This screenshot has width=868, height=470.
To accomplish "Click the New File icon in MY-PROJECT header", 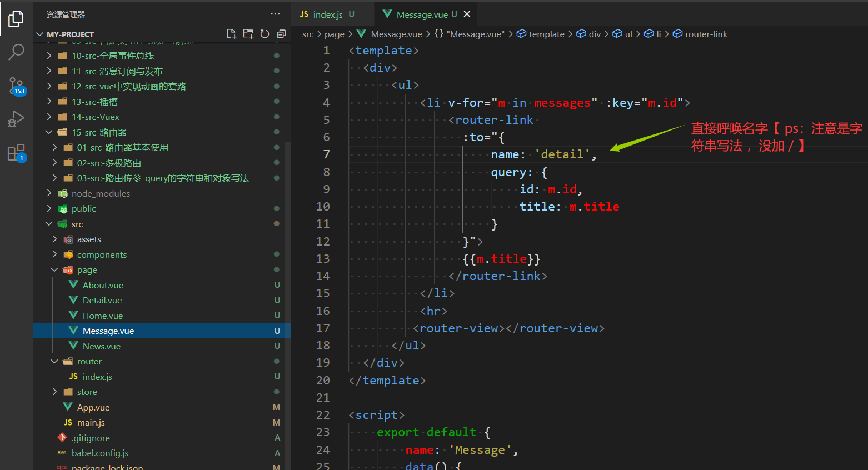I will (232, 34).
